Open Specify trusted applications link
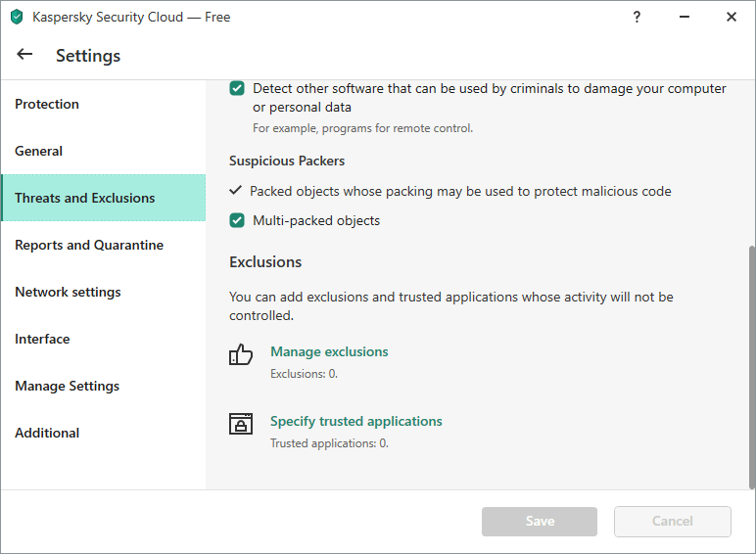Image resolution: width=756 pixels, height=554 pixels. tap(356, 421)
